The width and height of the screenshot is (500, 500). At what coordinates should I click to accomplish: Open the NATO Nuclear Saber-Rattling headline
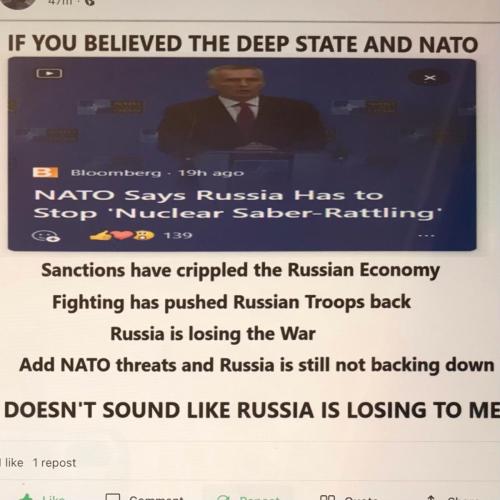pos(237,204)
